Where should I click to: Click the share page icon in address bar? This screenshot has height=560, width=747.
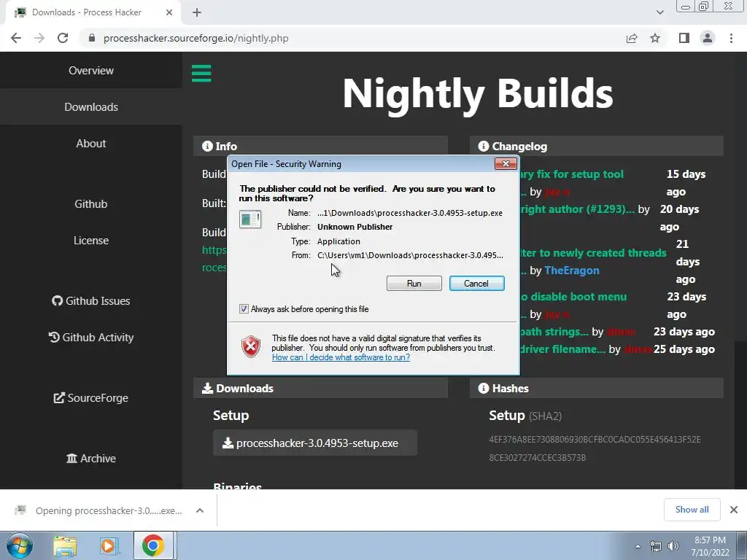point(632,38)
